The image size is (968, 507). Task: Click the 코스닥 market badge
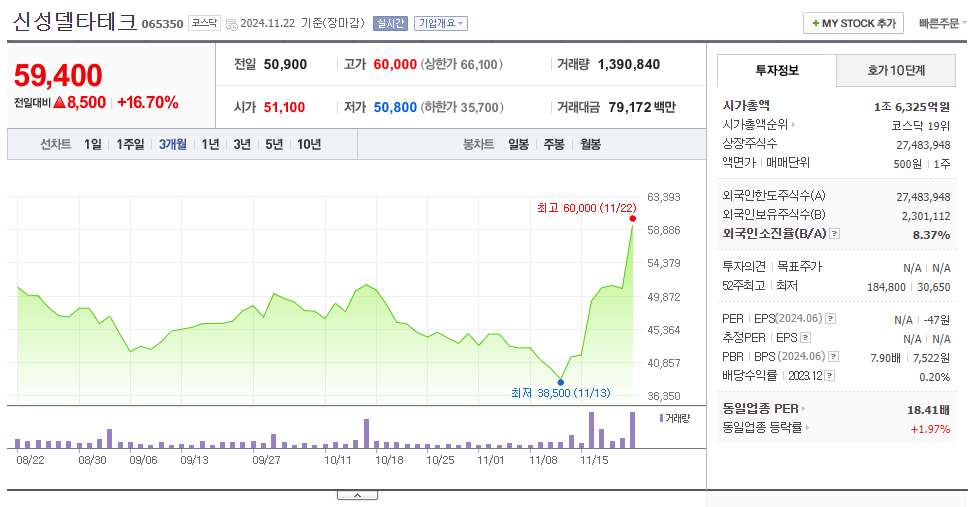click(204, 23)
